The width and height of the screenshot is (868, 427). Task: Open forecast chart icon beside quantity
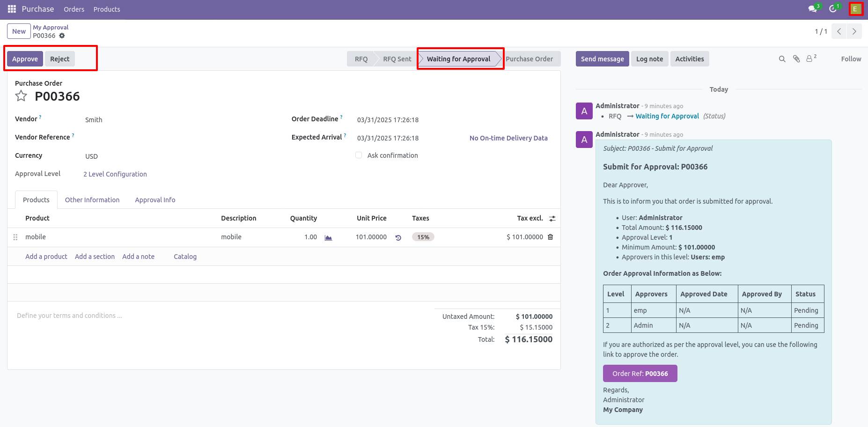pos(328,238)
